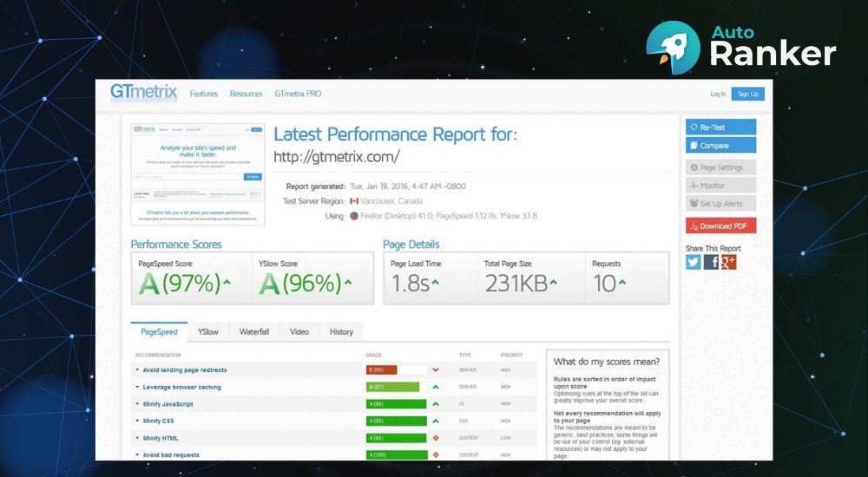The height and width of the screenshot is (477, 868).
Task: Click red diamond icon for Avoid bad requests
Action: (436, 455)
